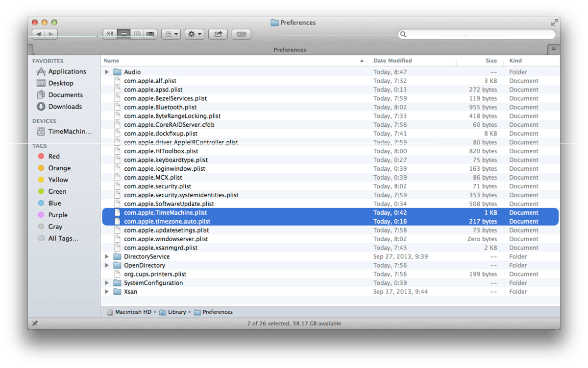Expand the SystemConfiguration folder triangle

107,283
